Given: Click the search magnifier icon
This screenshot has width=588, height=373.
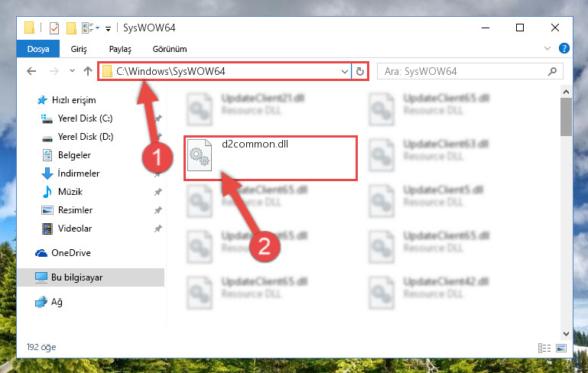Looking at the screenshot, I should [552, 71].
